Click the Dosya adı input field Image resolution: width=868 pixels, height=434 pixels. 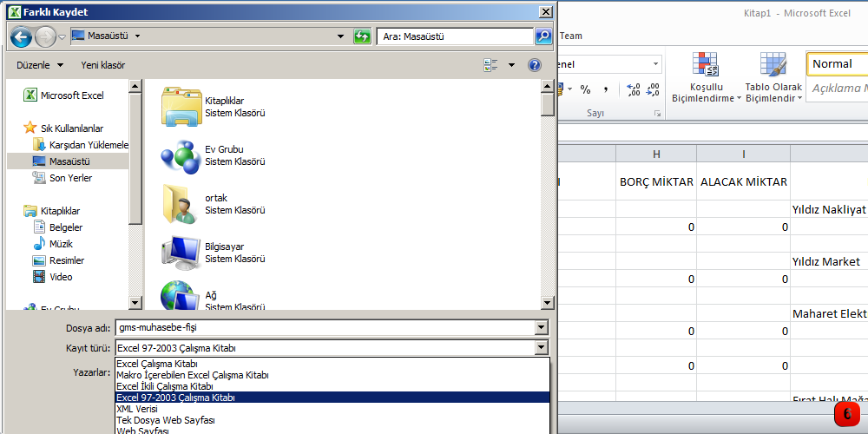pos(325,328)
